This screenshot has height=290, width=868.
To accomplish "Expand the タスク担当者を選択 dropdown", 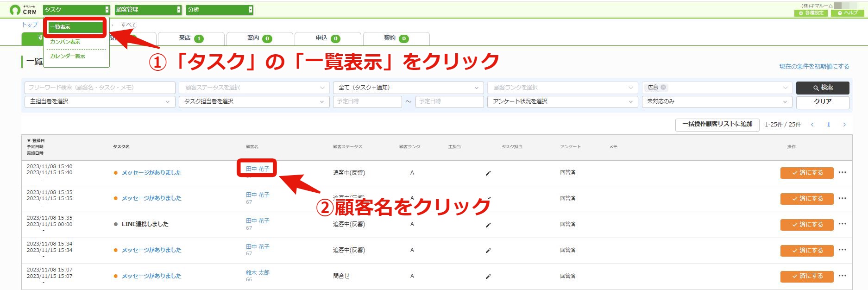I will [254, 101].
